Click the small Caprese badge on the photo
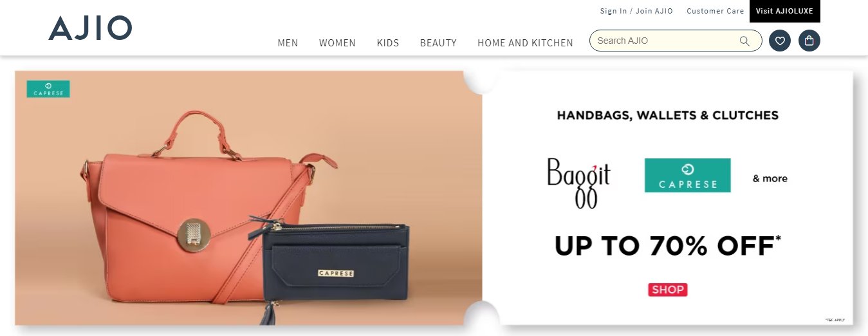The height and width of the screenshot is (336, 868). point(48,89)
